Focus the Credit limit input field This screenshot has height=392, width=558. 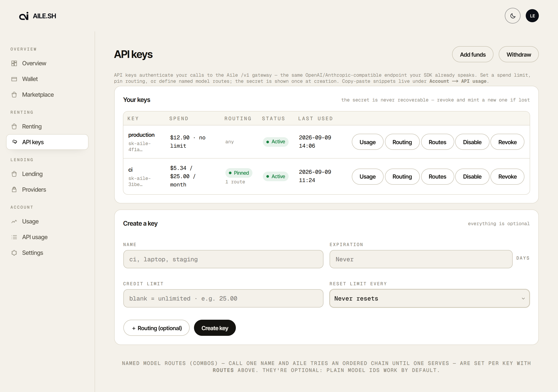pyautogui.click(x=223, y=299)
